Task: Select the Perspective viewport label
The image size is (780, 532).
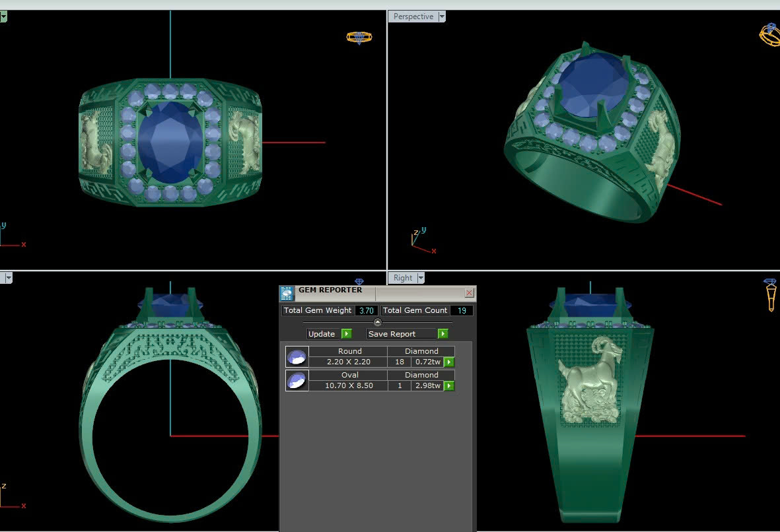Action: tap(413, 17)
